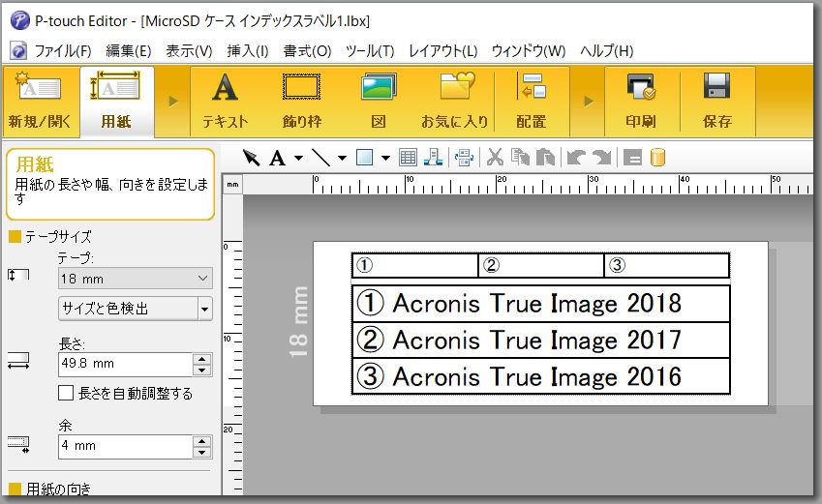Select Acronis True Image 2018 row
Screen dimensions: 822x504
tap(540, 304)
